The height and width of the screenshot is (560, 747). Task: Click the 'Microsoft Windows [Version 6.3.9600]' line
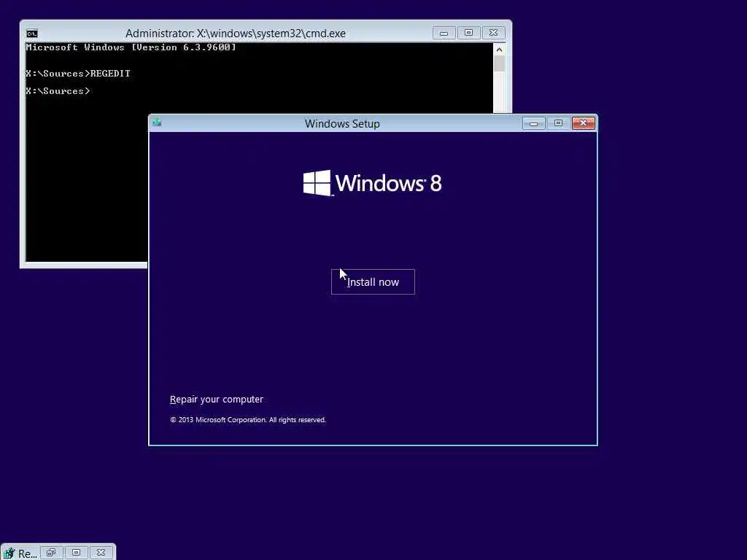tap(131, 47)
